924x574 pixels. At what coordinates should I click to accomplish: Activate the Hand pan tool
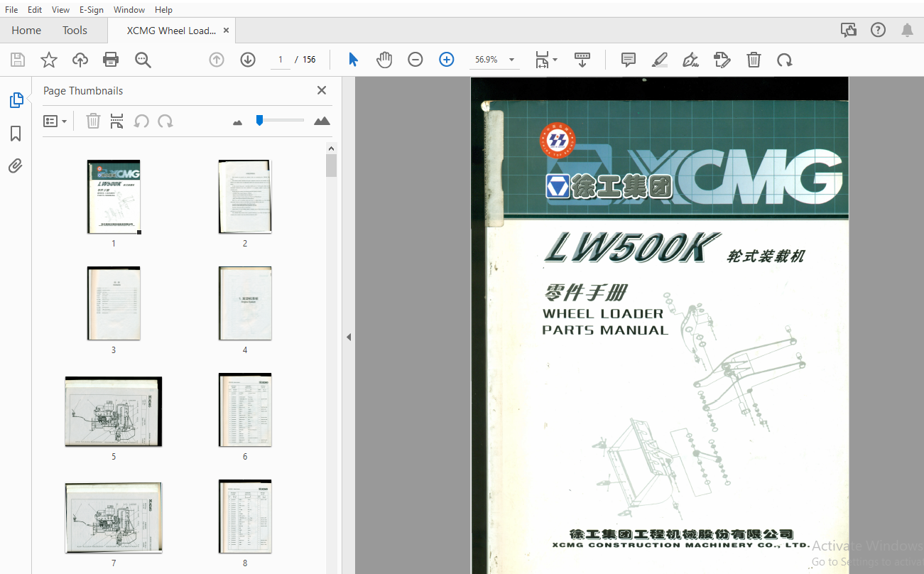pos(384,60)
